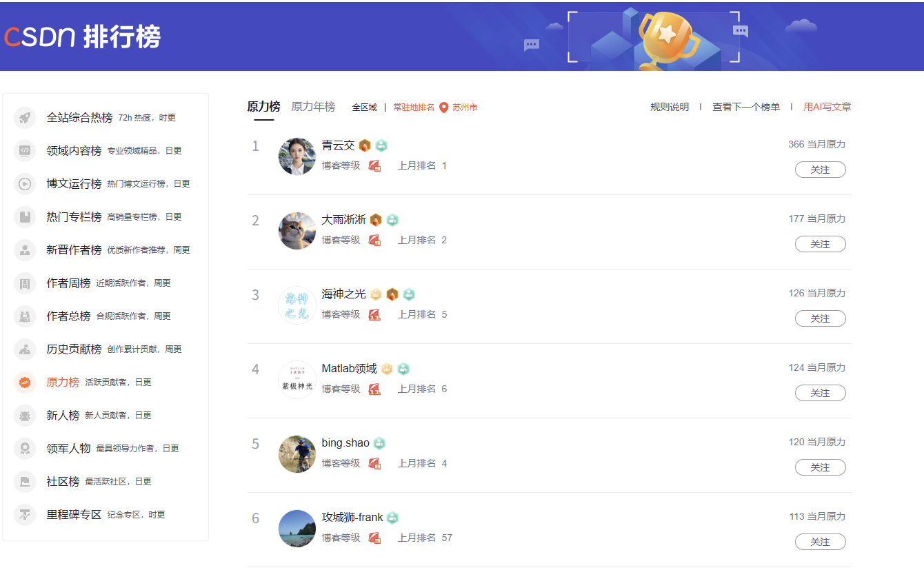Open 大雨淅淅's cat avatar
The image size is (924, 570).
297,231
